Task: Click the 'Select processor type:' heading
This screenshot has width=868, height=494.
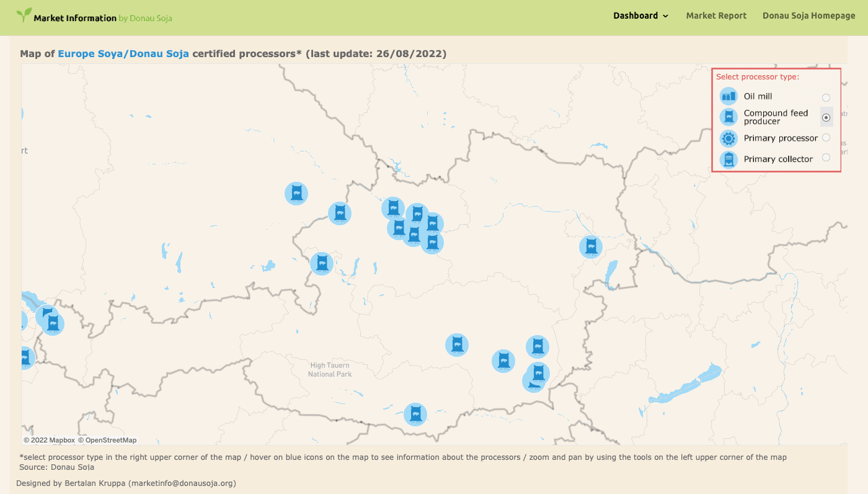Action: point(758,77)
